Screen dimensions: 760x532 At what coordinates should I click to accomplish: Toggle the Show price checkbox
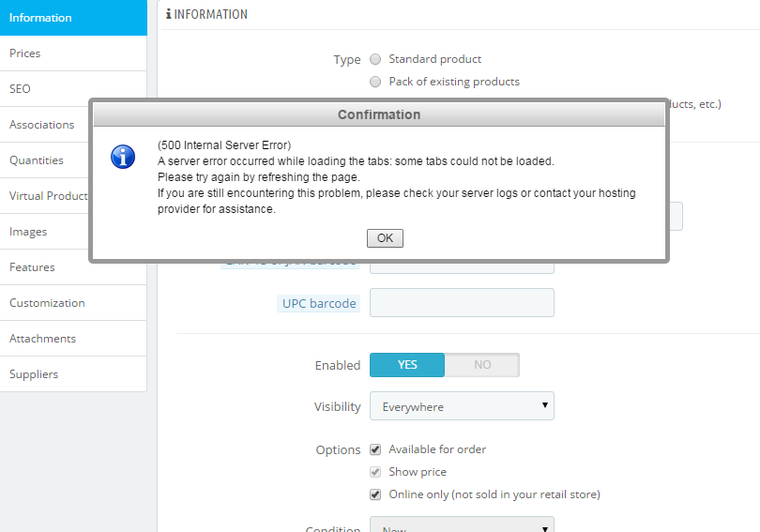click(375, 472)
